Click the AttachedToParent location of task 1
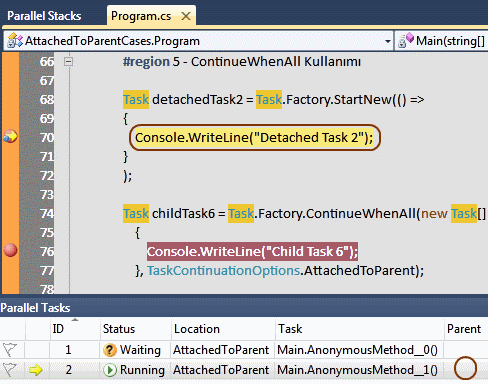This screenshot has width=488, height=384. point(221,350)
